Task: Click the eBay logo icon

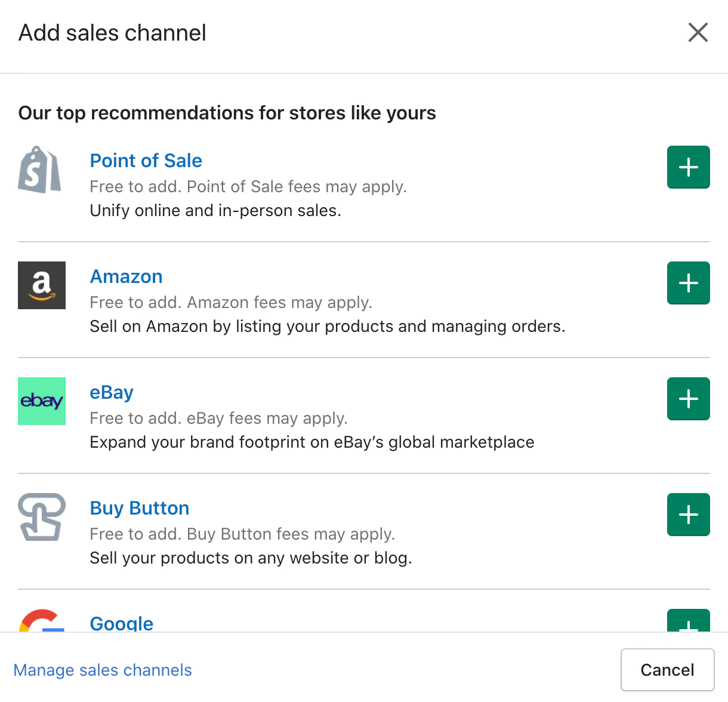Action: point(42,401)
